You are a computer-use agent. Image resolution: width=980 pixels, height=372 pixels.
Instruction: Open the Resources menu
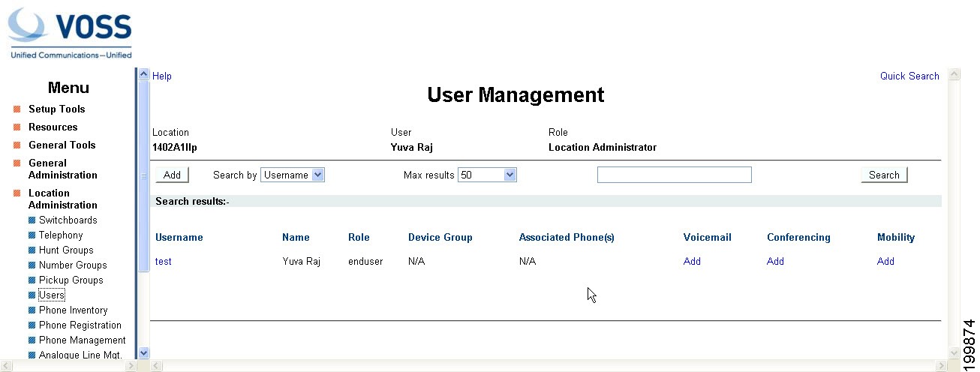pyautogui.click(x=53, y=127)
